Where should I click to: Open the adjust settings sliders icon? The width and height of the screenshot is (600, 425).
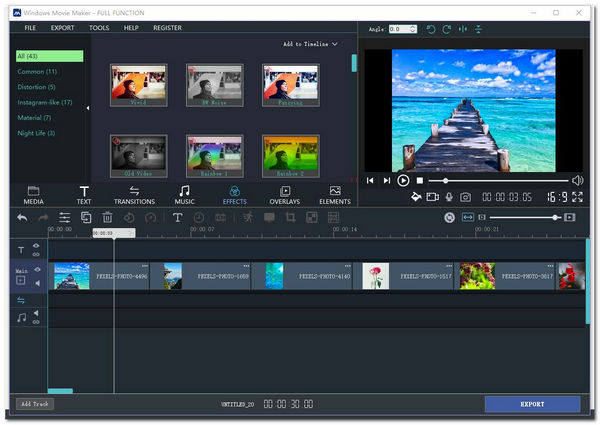coord(65,218)
